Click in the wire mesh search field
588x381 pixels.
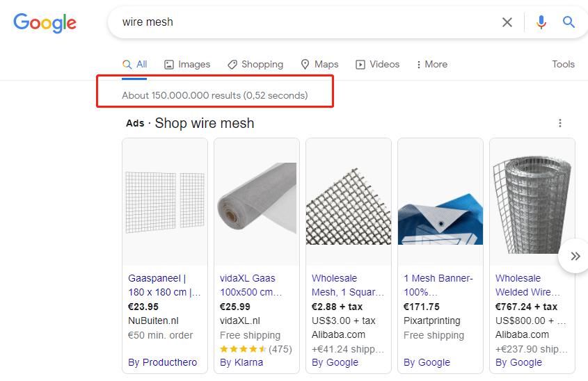pyautogui.click(x=306, y=22)
